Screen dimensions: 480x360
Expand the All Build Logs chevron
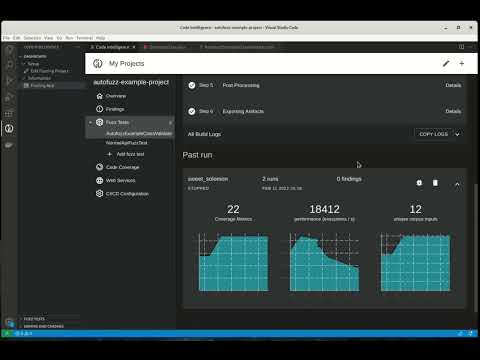457,134
